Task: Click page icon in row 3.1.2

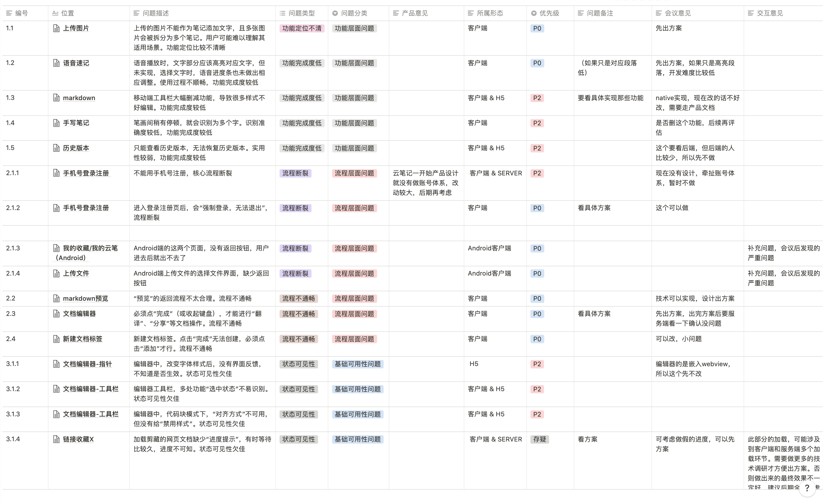Action: [56, 389]
